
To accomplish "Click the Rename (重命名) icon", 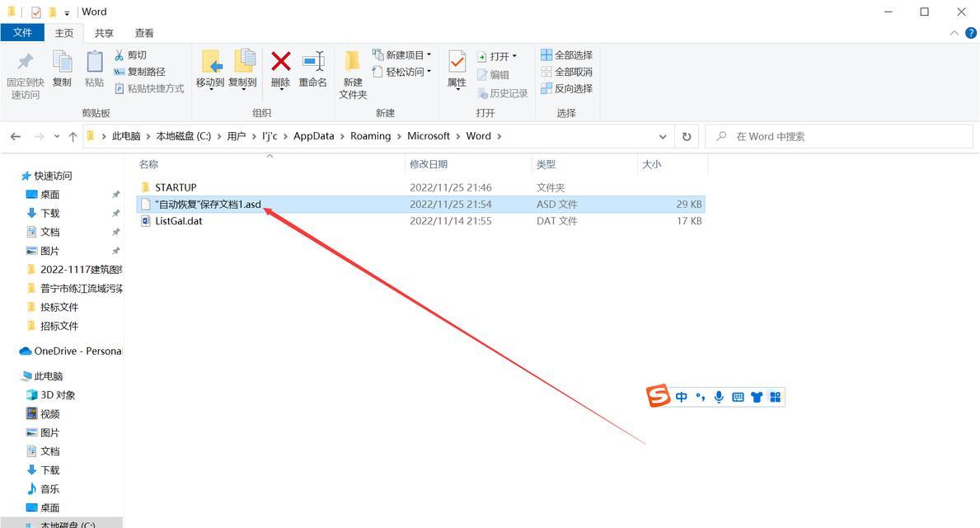I will pyautogui.click(x=312, y=61).
